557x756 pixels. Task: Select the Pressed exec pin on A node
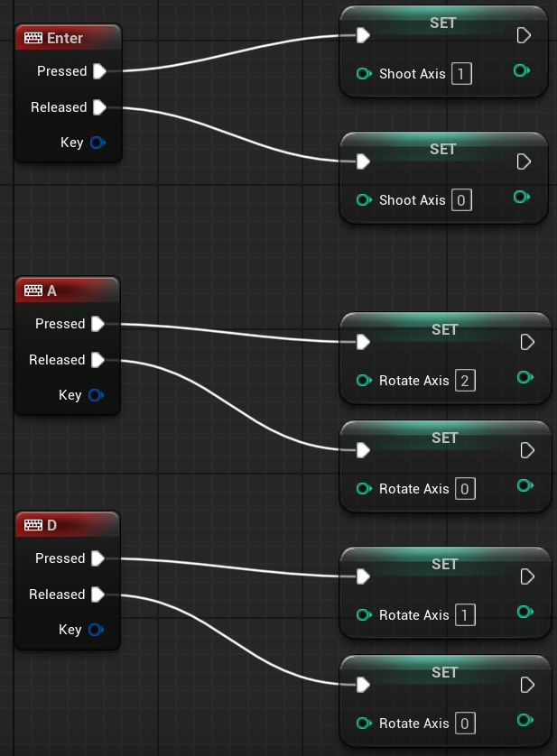coord(98,324)
